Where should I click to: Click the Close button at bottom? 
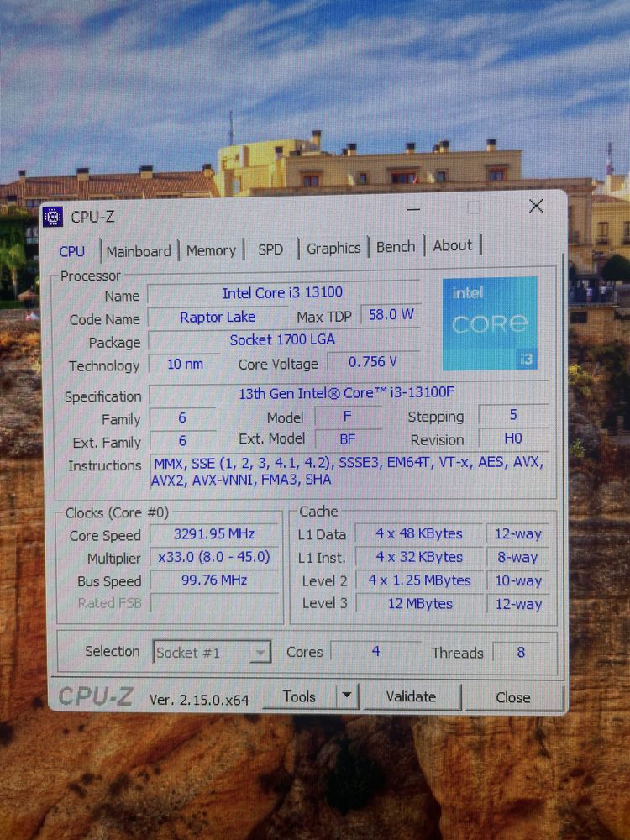[512, 697]
